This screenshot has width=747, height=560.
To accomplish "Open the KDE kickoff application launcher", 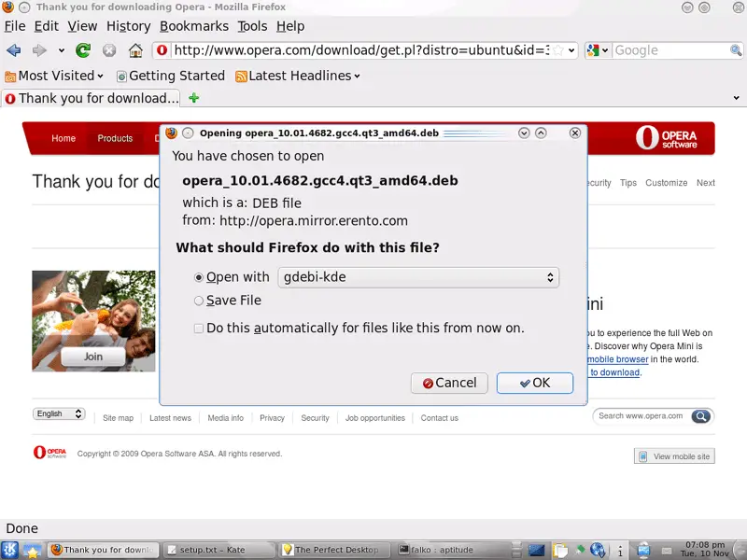I will (x=9, y=550).
